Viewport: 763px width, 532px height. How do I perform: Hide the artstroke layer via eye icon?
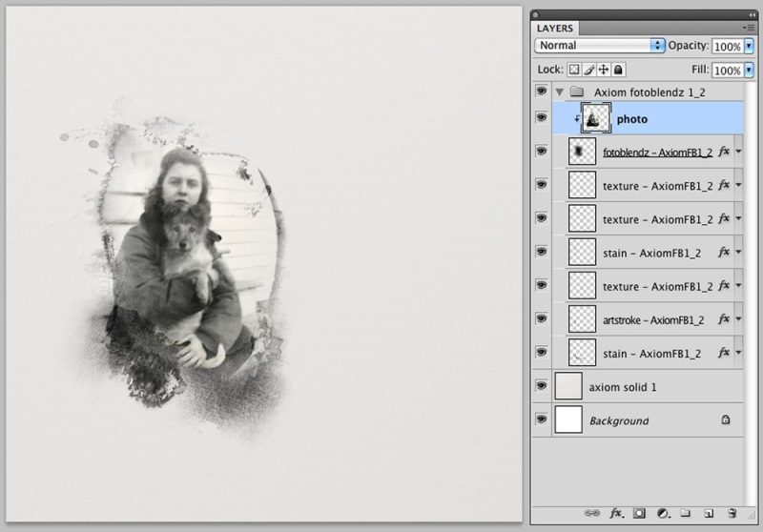pyautogui.click(x=541, y=319)
